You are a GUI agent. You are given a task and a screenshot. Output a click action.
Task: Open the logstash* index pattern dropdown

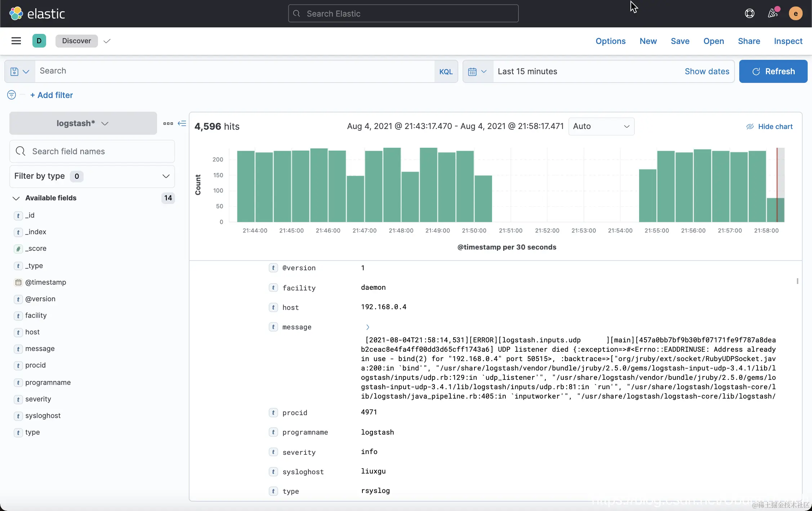click(x=83, y=123)
